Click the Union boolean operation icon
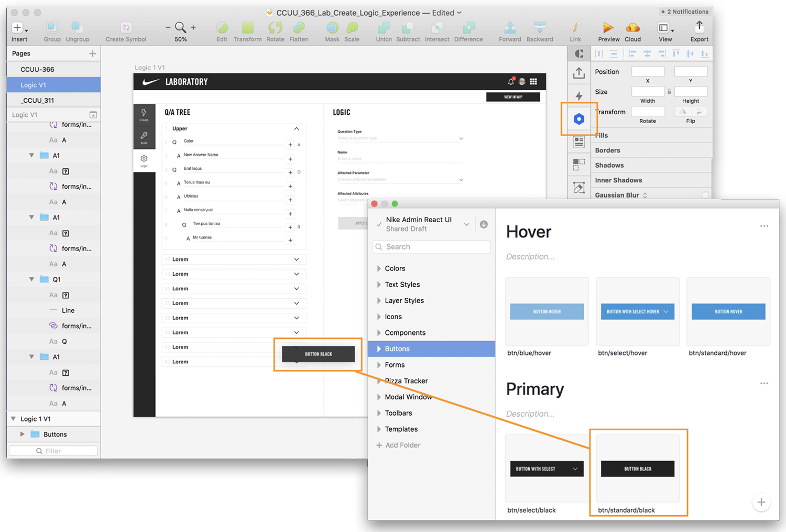 pos(384,28)
